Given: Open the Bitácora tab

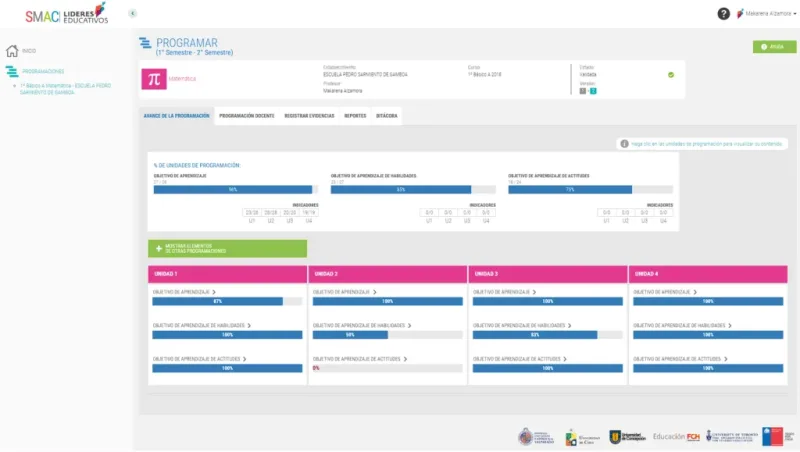Looking at the screenshot, I should click(387, 116).
